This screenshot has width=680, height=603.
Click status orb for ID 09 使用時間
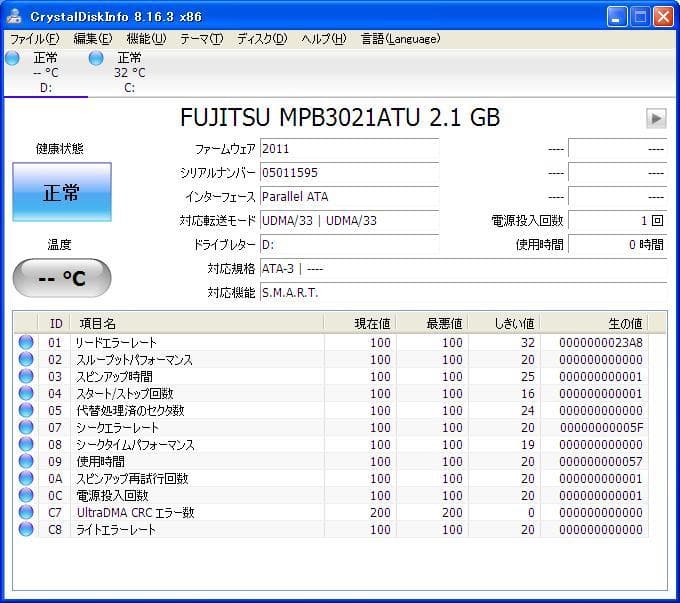tap(26, 461)
